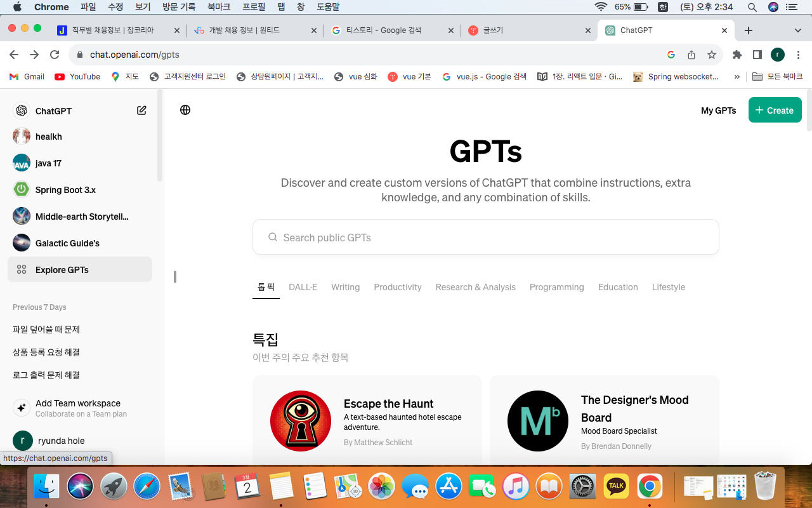Image resolution: width=812 pixels, height=508 pixels.
Task: Reload the page with the refresh icon
Action: pyautogui.click(x=55, y=55)
